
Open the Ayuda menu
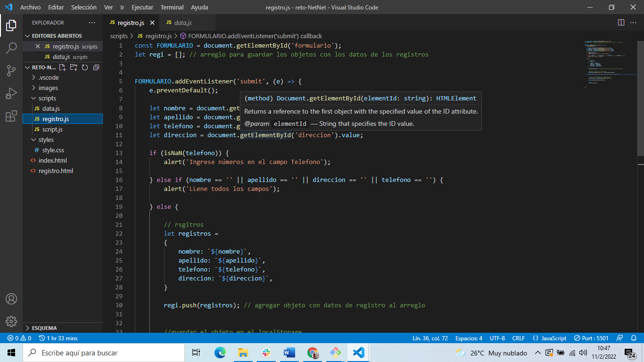(x=199, y=7)
